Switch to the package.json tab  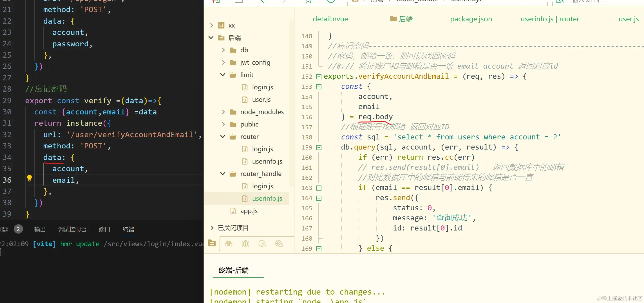pos(471,19)
